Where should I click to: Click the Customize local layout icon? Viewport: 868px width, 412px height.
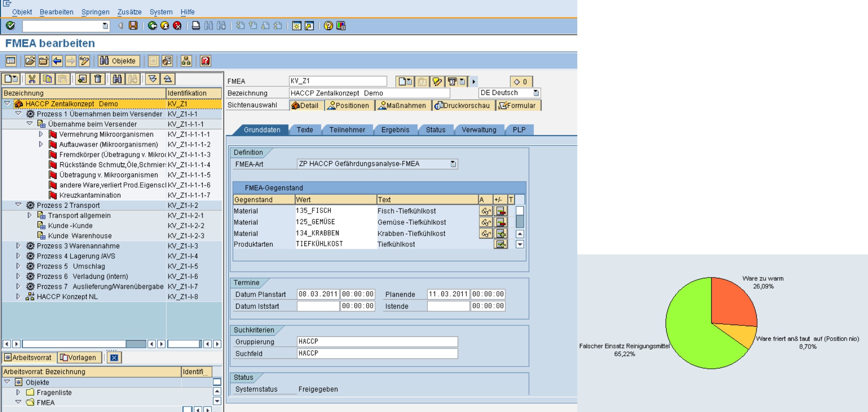341,26
